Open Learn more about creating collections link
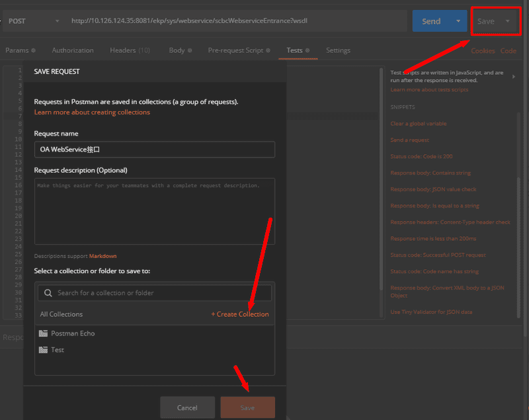Image resolution: width=529 pixels, height=420 pixels. (x=92, y=112)
